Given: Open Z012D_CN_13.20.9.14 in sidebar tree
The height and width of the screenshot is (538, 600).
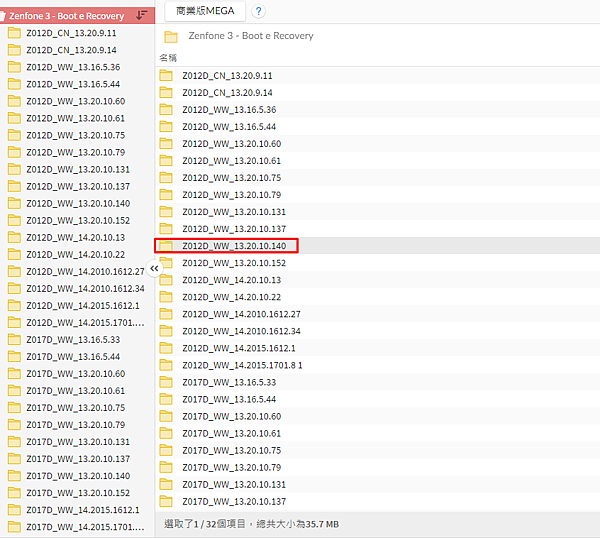Looking at the screenshot, I should coord(71,50).
